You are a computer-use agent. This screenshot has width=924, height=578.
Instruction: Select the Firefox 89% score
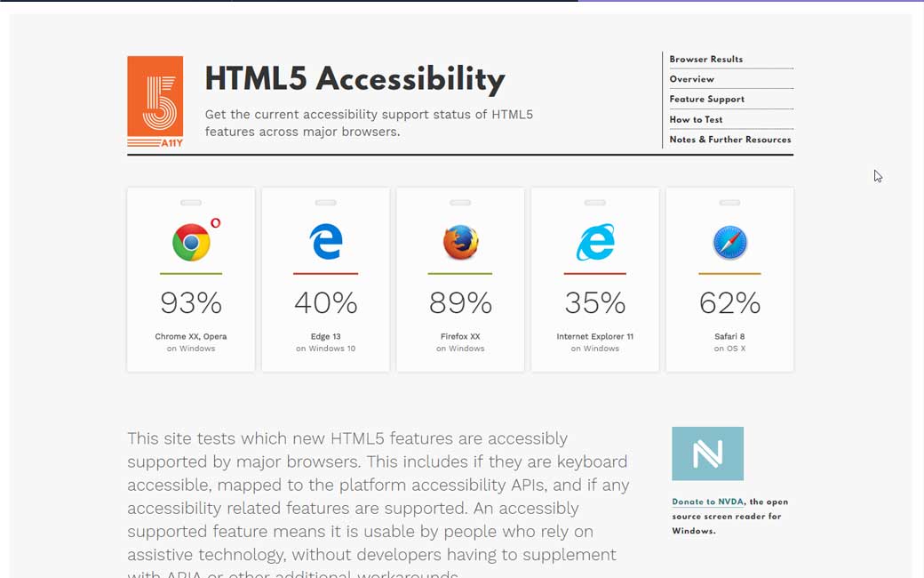460,303
